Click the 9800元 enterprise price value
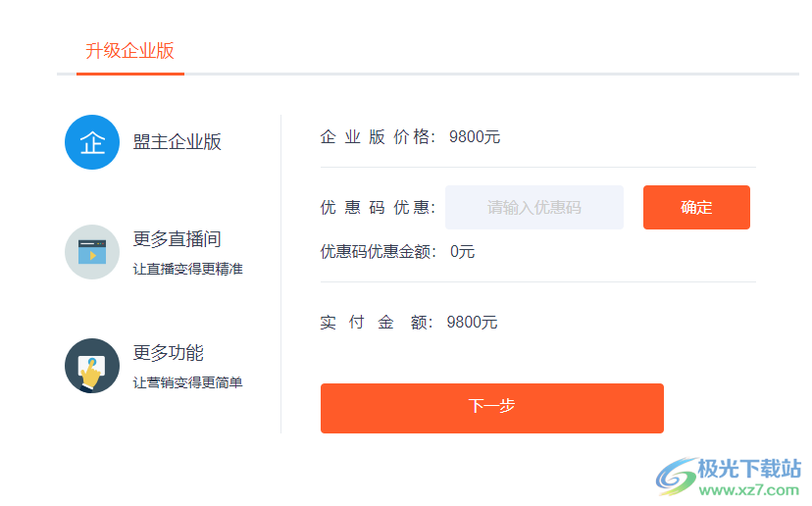 475,137
